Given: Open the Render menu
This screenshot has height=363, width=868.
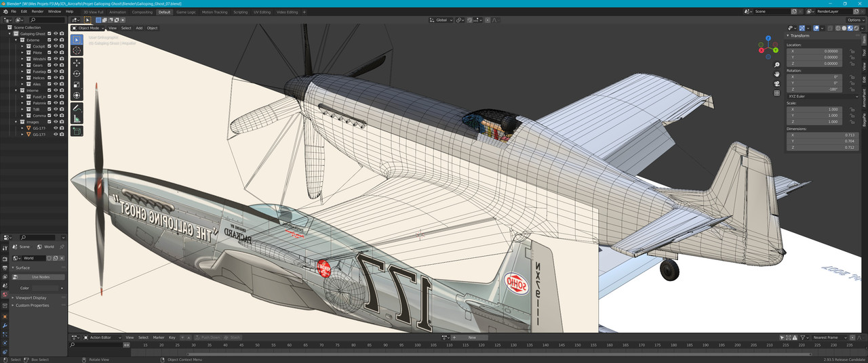Looking at the screenshot, I should [37, 12].
